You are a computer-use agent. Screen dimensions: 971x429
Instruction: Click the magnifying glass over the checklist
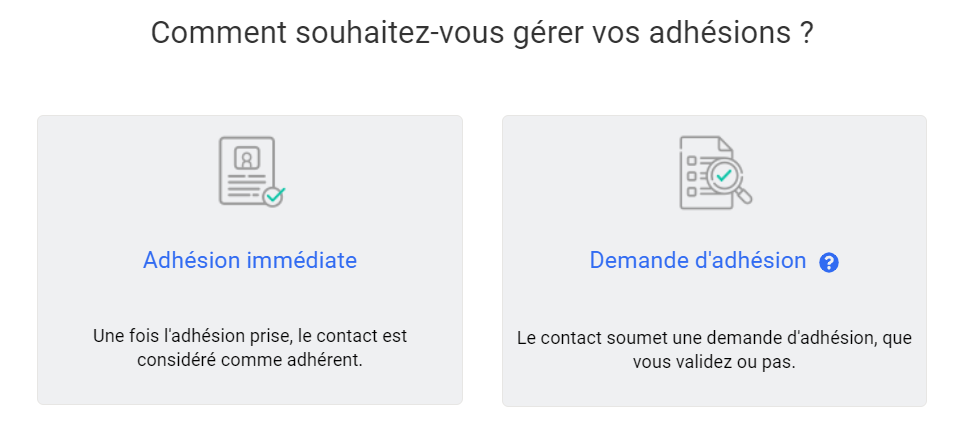tap(729, 181)
